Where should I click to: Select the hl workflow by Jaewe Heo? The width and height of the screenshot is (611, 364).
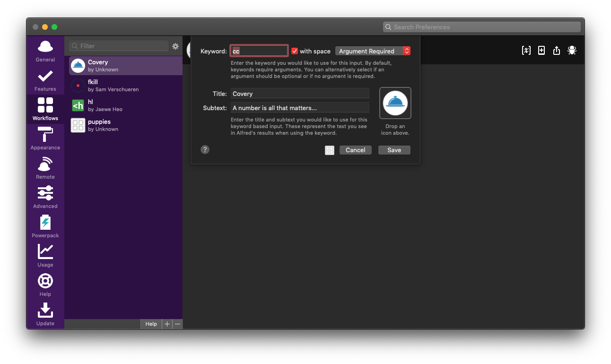click(x=126, y=105)
